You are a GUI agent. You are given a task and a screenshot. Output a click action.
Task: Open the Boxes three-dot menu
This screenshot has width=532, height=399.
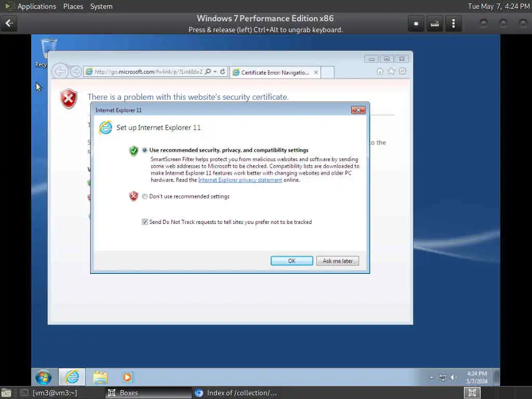[453, 24]
